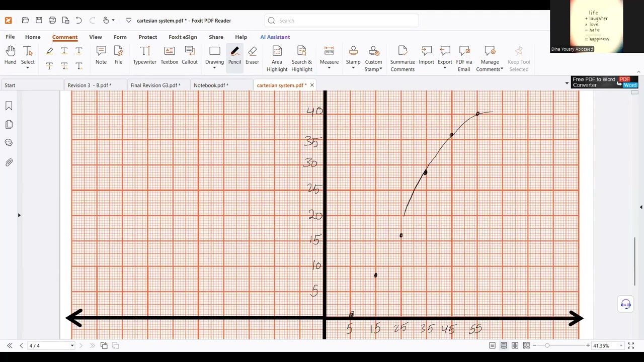Open the View ribbon tab
The image size is (644, 362).
point(95,37)
